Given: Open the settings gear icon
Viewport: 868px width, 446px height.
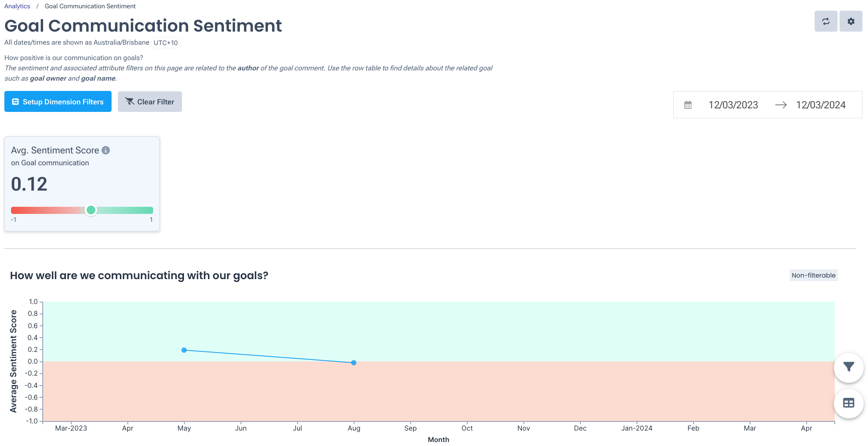Looking at the screenshot, I should [x=851, y=21].
